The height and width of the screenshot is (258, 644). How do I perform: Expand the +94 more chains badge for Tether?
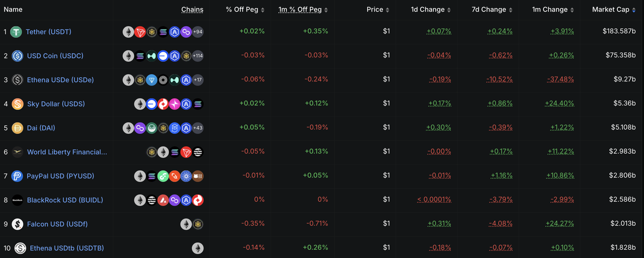[x=198, y=32]
